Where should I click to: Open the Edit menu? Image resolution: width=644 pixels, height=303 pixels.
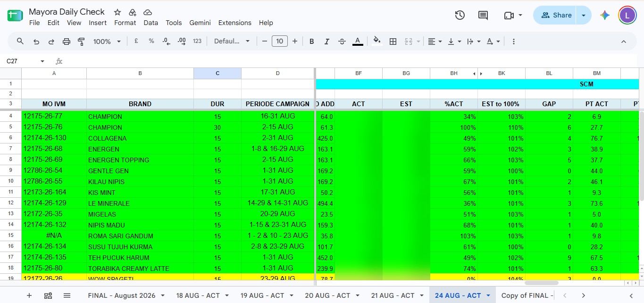[x=53, y=23]
